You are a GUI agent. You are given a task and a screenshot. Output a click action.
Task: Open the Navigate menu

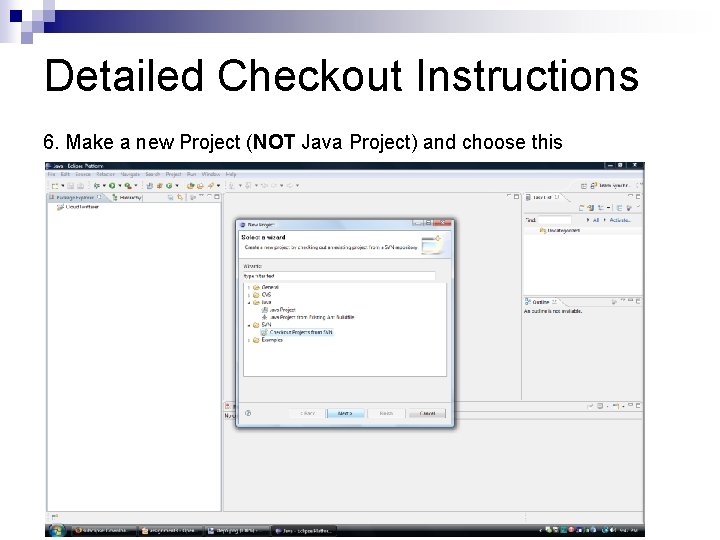pos(130,174)
